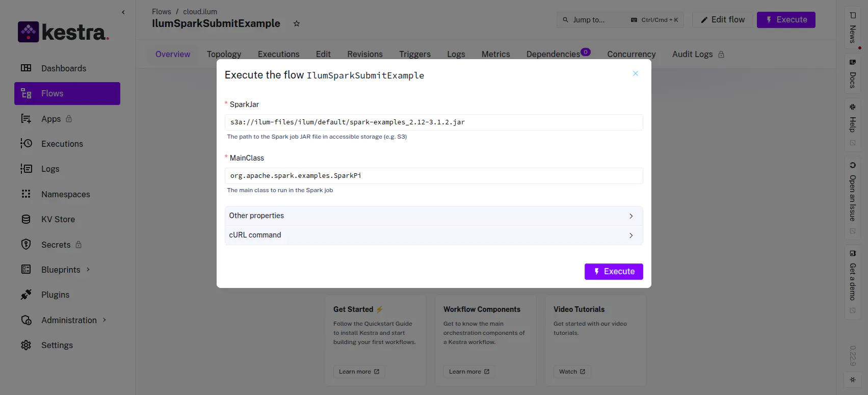Image resolution: width=868 pixels, height=395 pixels.
Task: Switch to the Topology tab
Action: click(x=224, y=54)
